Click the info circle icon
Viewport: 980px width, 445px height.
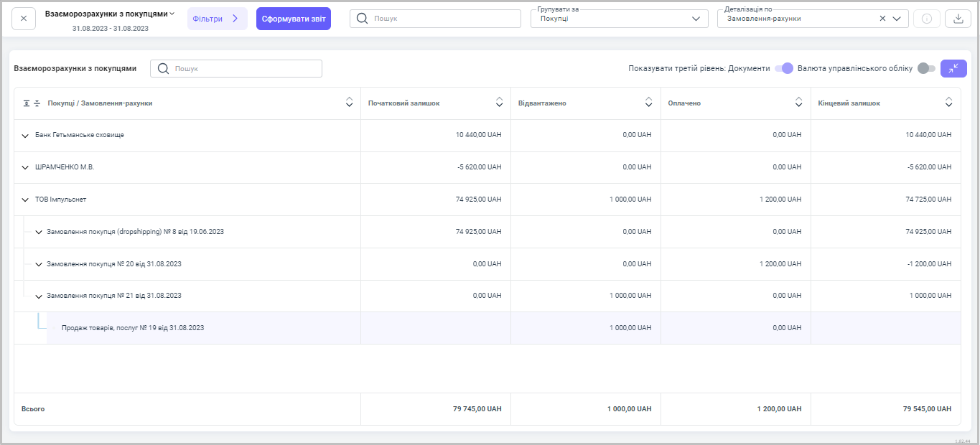[x=926, y=19]
